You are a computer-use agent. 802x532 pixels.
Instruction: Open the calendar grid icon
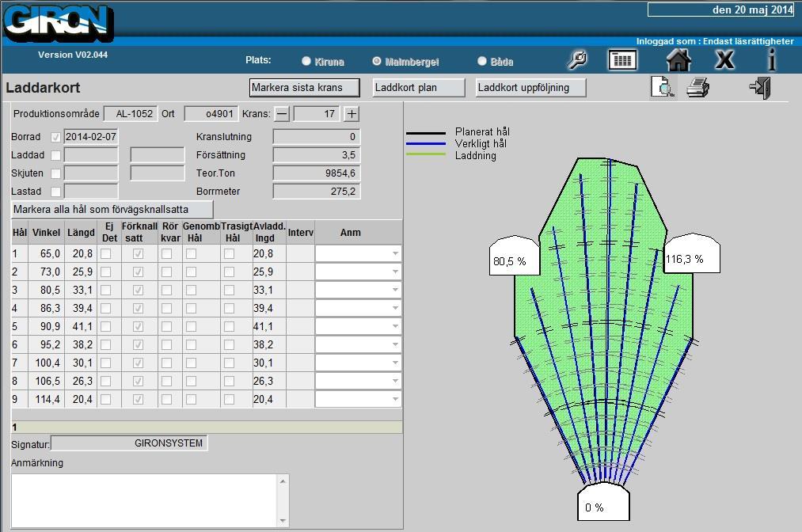(x=622, y=60)
